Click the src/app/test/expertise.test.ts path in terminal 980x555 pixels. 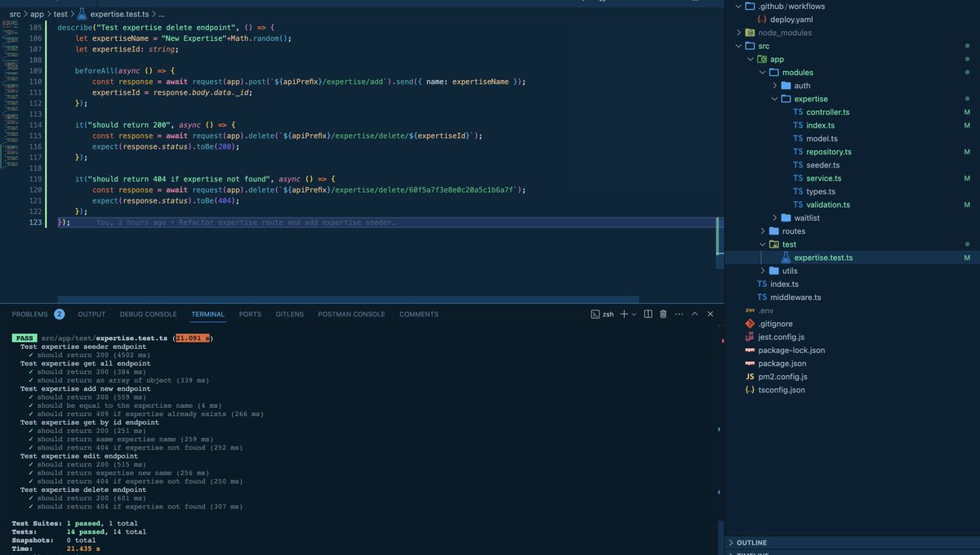tap(105, 337)
